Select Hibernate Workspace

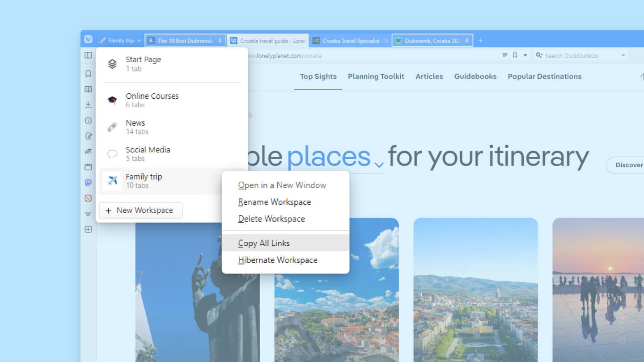click(x=285, y=260)
